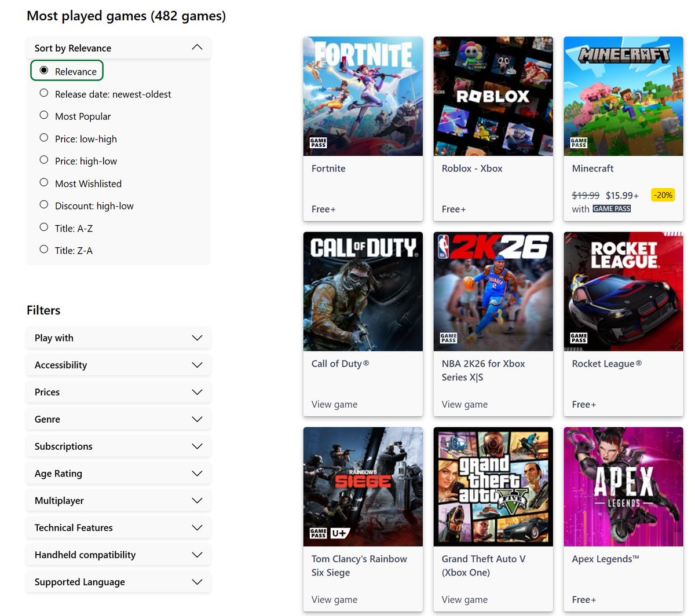695x616 pixels.
Task: Click View game under Grand Theft Auto V
Action: (x=464, y=599)
